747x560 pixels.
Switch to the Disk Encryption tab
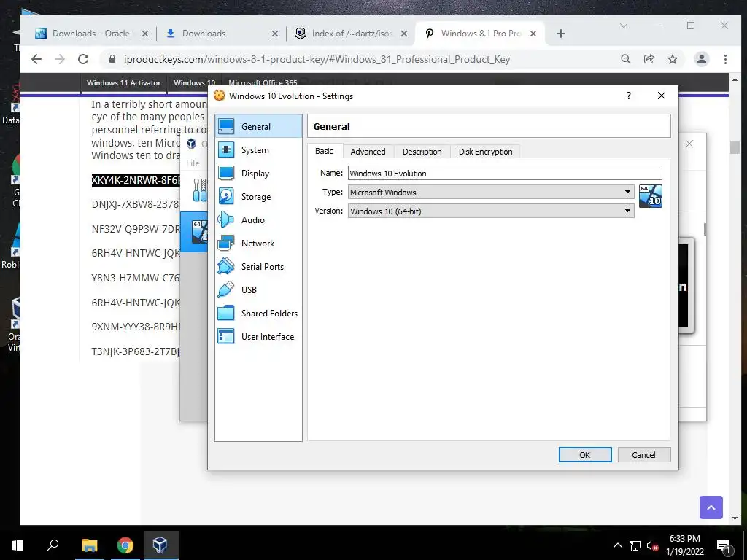point(485,152)
